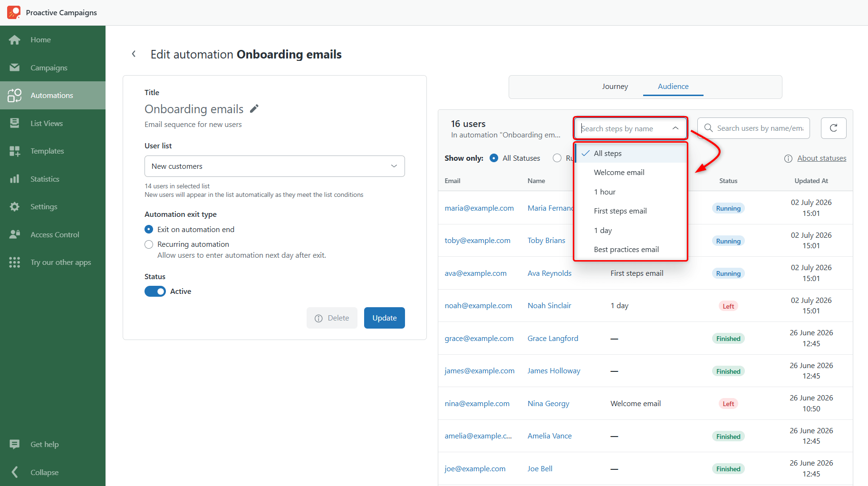
Task: Choose Welcome email step option
Action: pyautogui.click(x=631, y=173)
